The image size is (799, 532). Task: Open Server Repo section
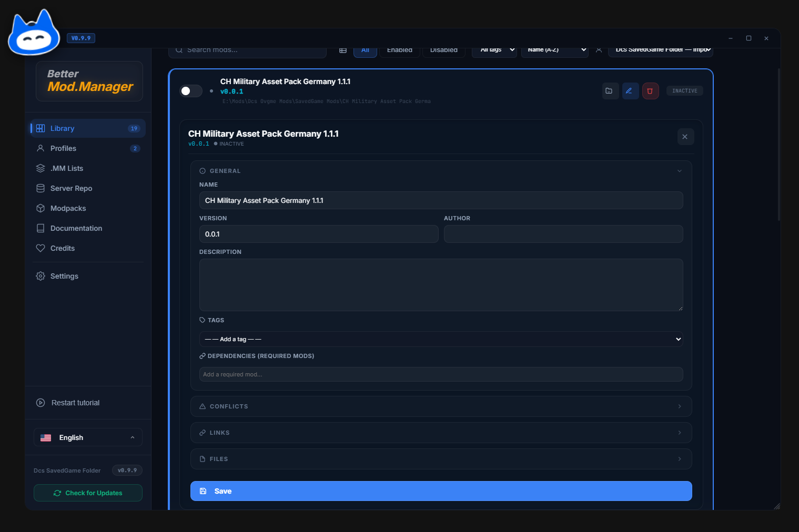pyautogui.click(x=88, y=188)
